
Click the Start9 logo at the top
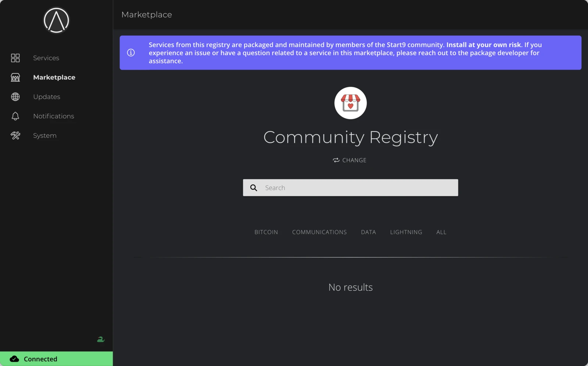(x=56, y=21)
